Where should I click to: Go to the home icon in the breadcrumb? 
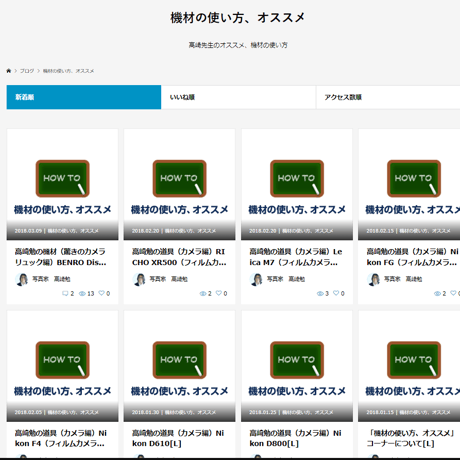pyautogui.click(x=9, y=71)
